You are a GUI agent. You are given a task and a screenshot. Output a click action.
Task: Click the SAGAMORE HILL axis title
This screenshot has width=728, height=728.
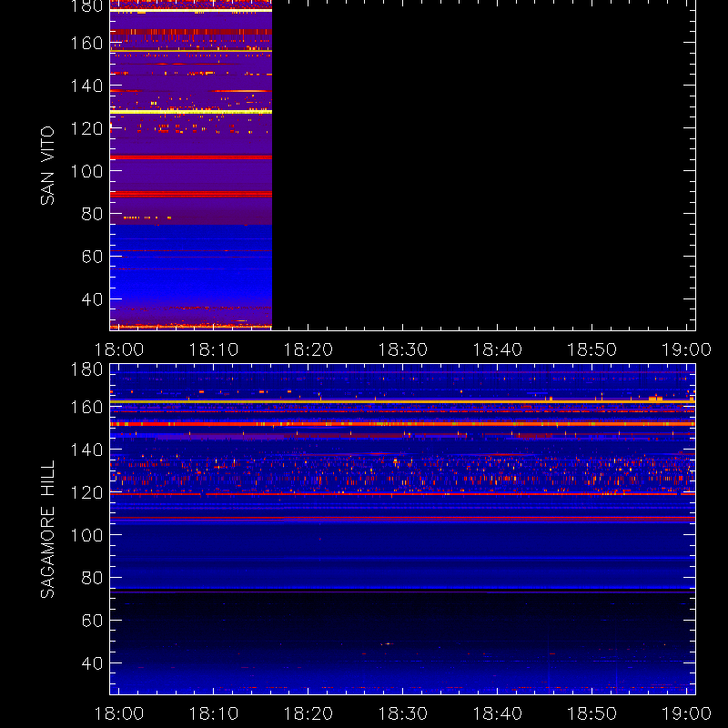[47, 530]
